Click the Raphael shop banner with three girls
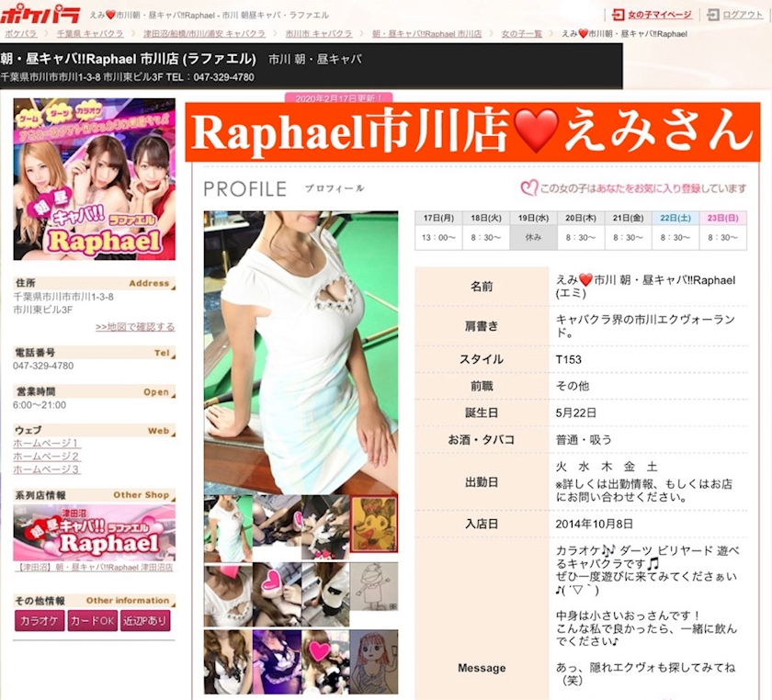The width and height of the screenshot is (772, 700). point(94,179)
